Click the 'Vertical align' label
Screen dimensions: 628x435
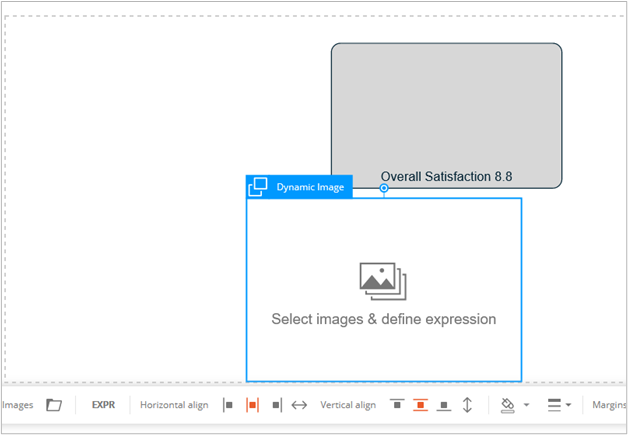coord(348,405)
